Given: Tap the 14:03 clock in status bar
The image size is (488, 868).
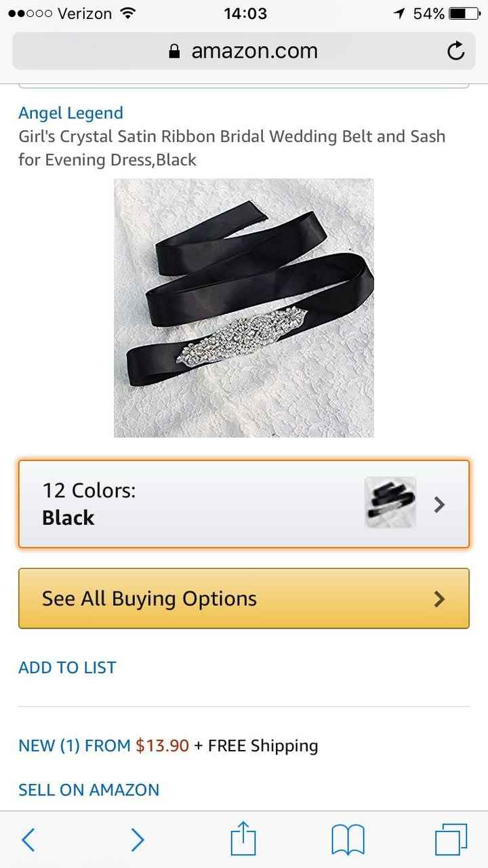Looking at the screenshot, I should point(243,12).
